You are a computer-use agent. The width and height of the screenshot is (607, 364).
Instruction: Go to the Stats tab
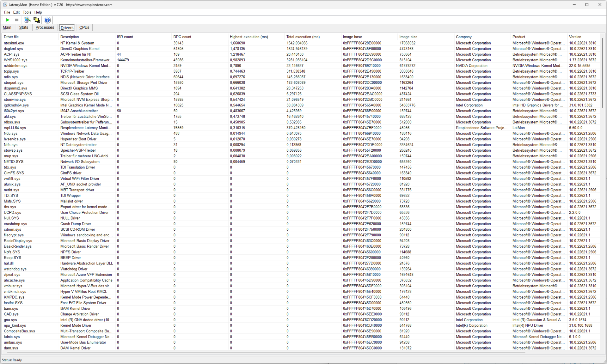(x=24, y=27)
